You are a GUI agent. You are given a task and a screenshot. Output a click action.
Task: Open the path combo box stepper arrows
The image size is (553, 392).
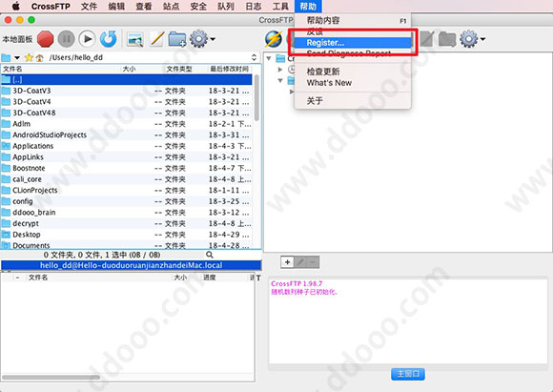(254, 57)
